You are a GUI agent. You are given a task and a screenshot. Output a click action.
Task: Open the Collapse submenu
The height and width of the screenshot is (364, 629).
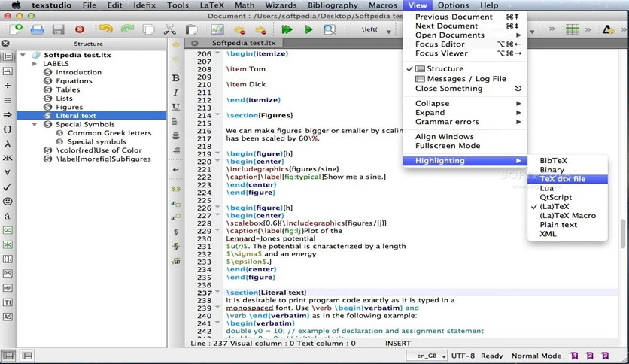pos(465,104)
